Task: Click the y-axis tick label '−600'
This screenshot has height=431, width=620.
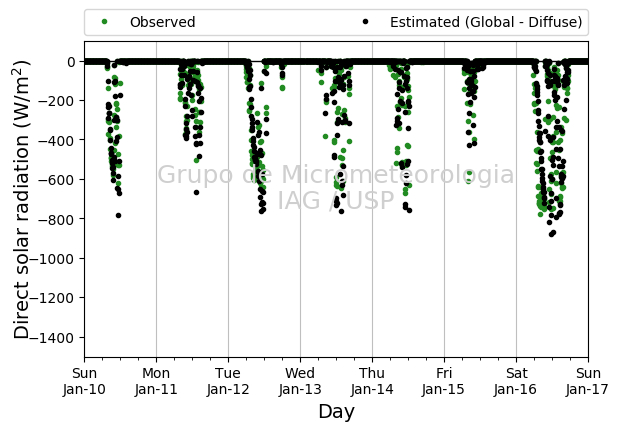Action: pyautogui.click(x=56, y=180)
